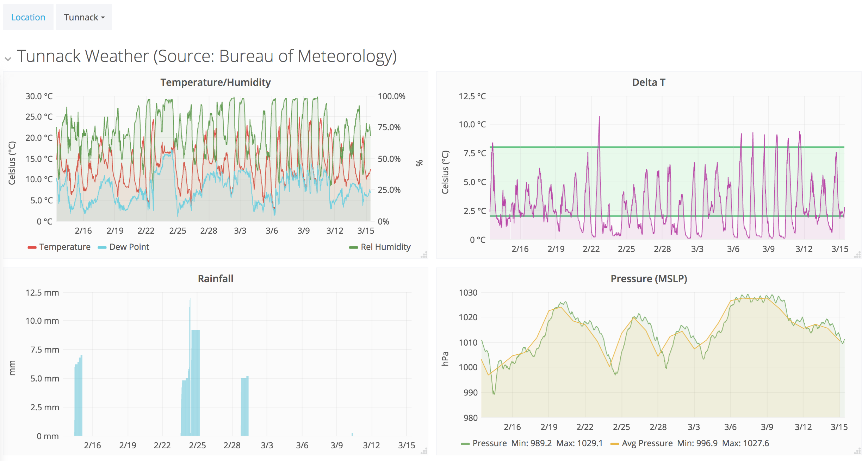Open the Tunnack location dropdown
868x461 pixels.
(84, 17)
